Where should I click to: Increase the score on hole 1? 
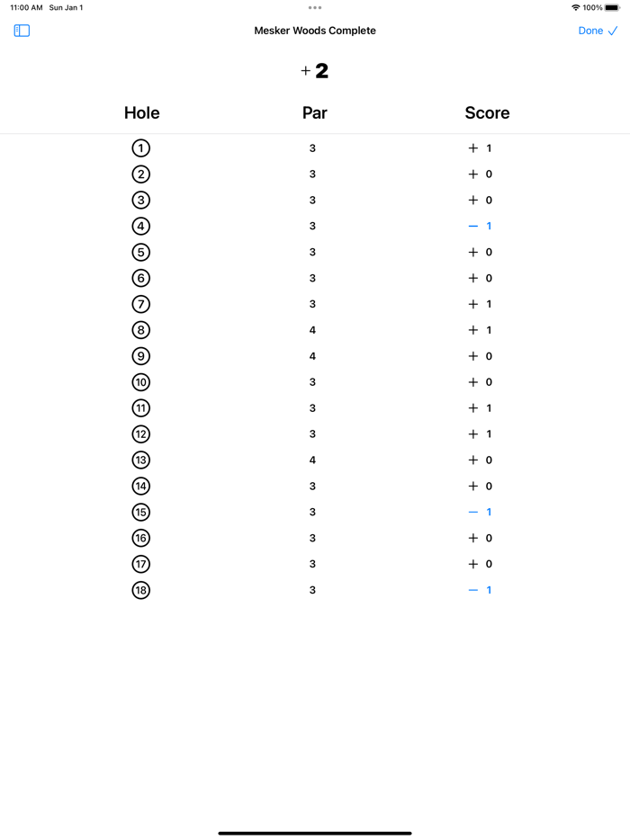pyautogui.click(x=472, y=148)
